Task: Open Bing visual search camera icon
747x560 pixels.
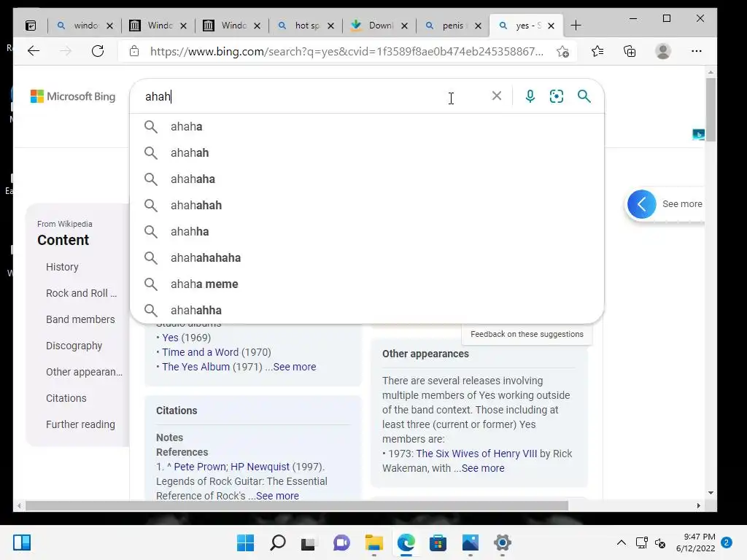Action: [x=557, y=96]
